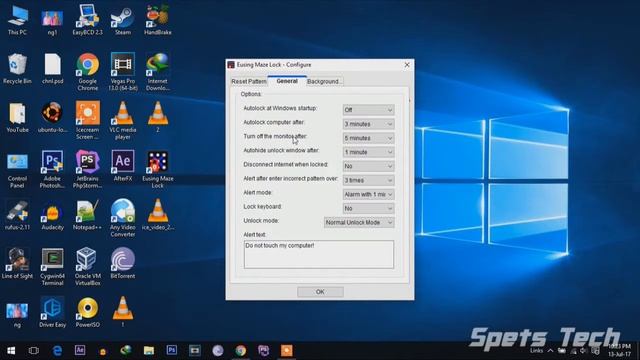Confirm settings with the OK button
Screen dimensions: 640x360
(x=320, y=292)
